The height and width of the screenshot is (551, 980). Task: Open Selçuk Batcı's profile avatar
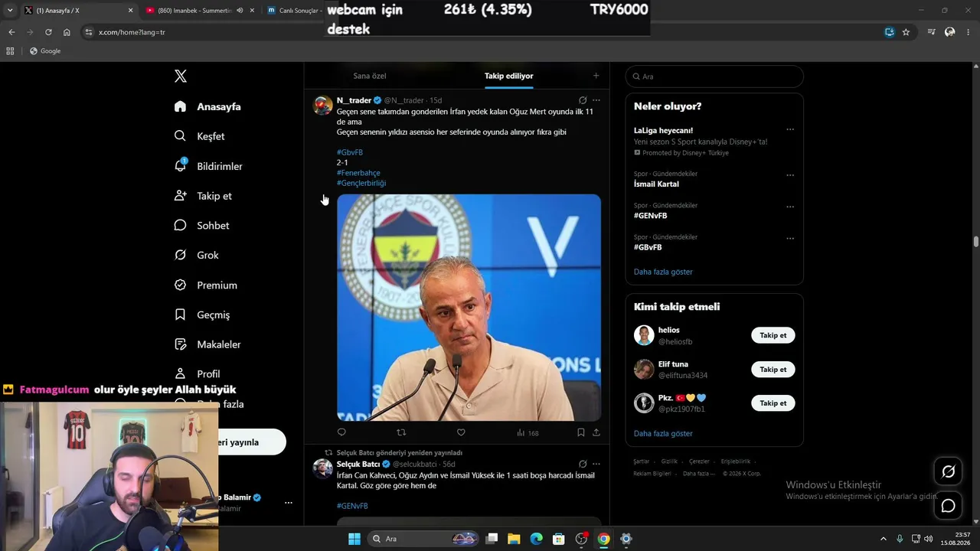pos(323,468)
